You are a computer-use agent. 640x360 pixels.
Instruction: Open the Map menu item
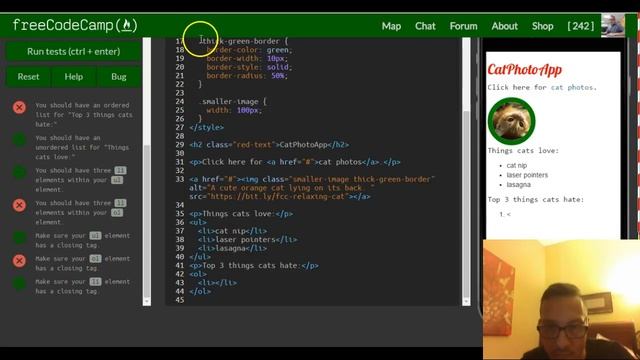[x=391, y=26]
